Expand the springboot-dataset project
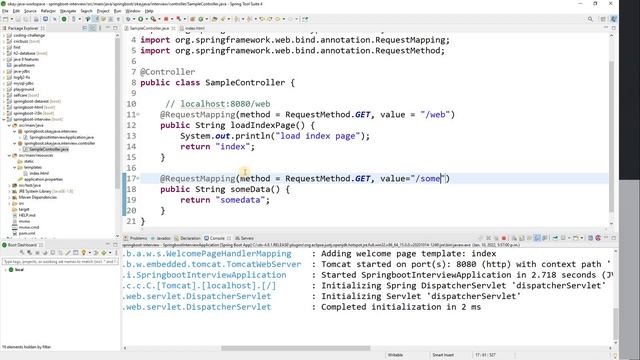The width and height of the screenshot is (640, 360). click(4, 101)
